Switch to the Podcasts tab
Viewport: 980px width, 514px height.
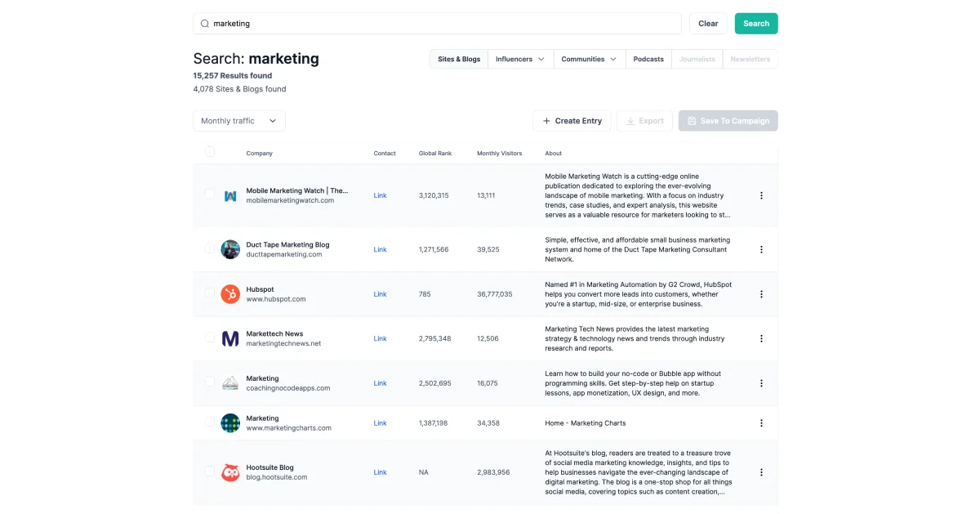[648, 59]
